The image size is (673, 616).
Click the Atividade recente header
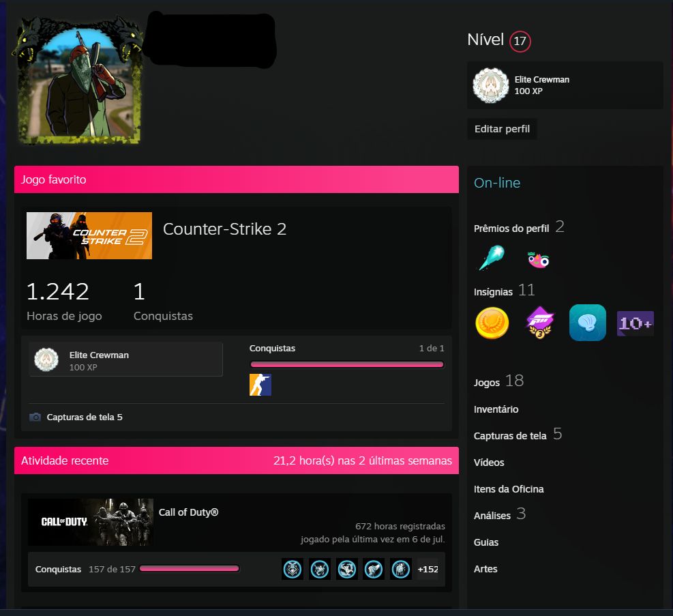(x=237, y=460)
